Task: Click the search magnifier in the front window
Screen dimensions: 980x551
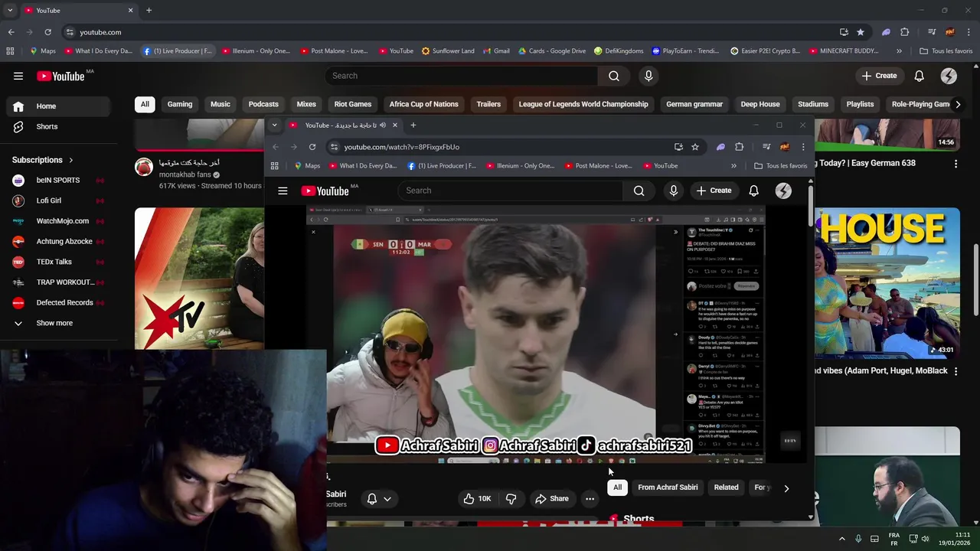Action: 639,191
